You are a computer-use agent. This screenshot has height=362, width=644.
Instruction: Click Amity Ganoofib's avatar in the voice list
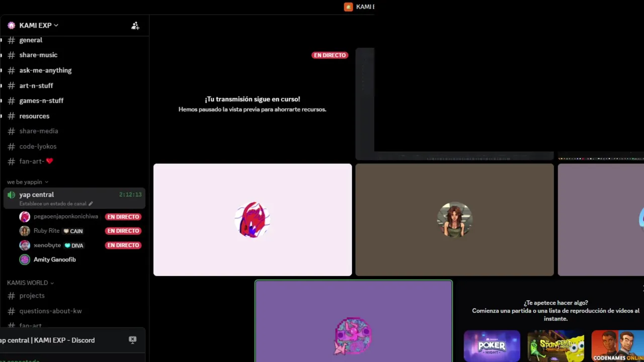[x=25, y=259]
